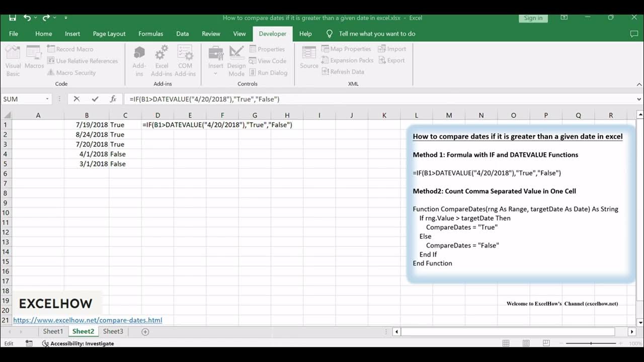Viewport: 644px width, 362px height.
Task: Click the Redo arrow icon
Action: (x=46, y=18)
